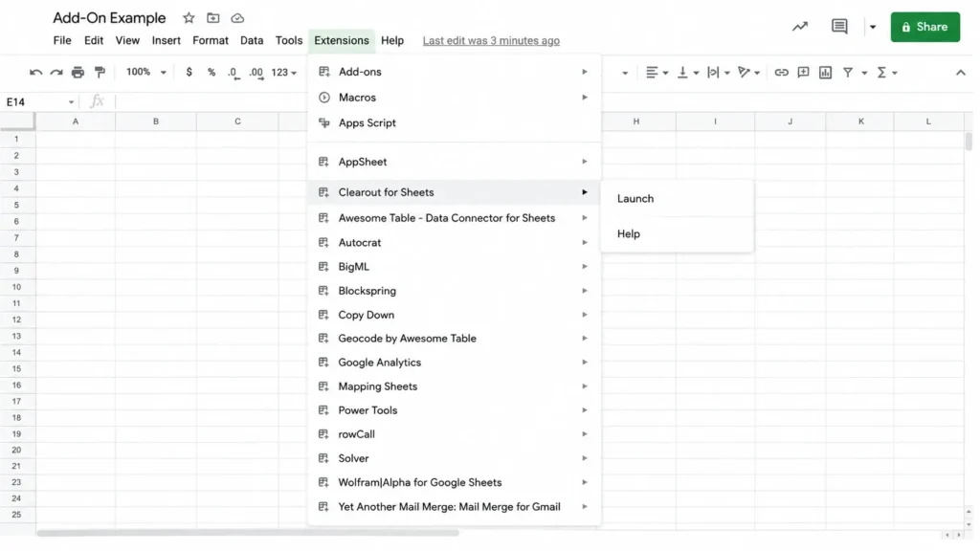Open the dropdown arrow beside comment history
Viewport: 980px width, 551px height.
(873, 27)
